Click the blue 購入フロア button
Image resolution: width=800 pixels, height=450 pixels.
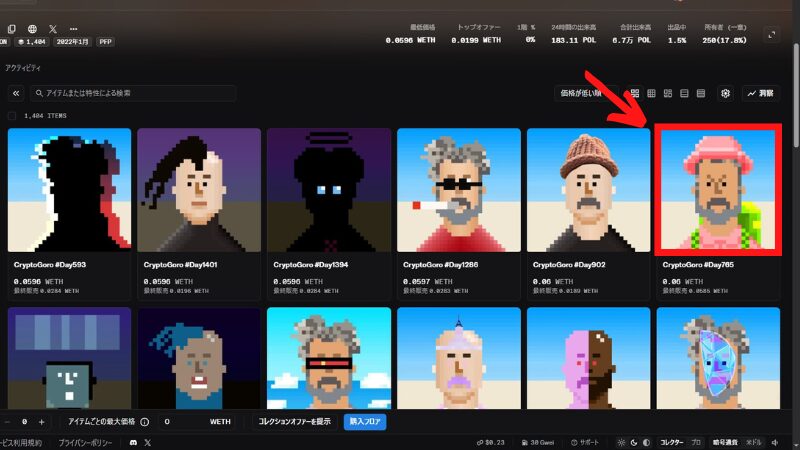point(365,422)
